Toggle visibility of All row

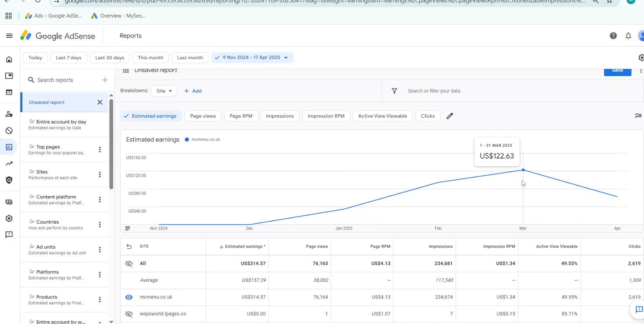tap(129, 264)
